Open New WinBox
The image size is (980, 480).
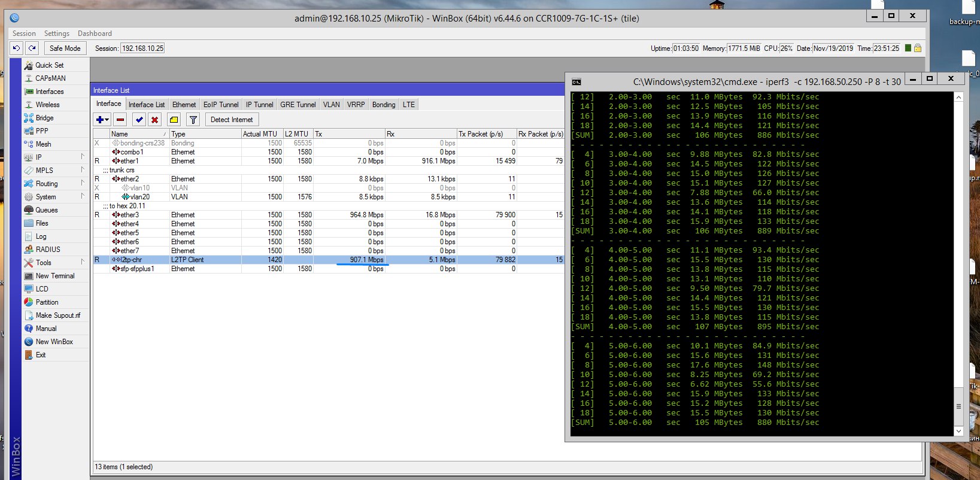(54, 341)
